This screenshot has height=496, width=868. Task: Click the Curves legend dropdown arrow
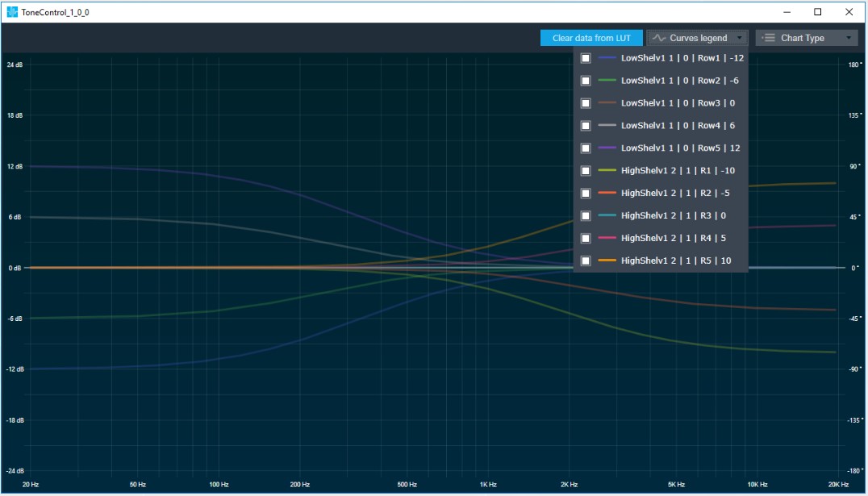coord(739,38)
